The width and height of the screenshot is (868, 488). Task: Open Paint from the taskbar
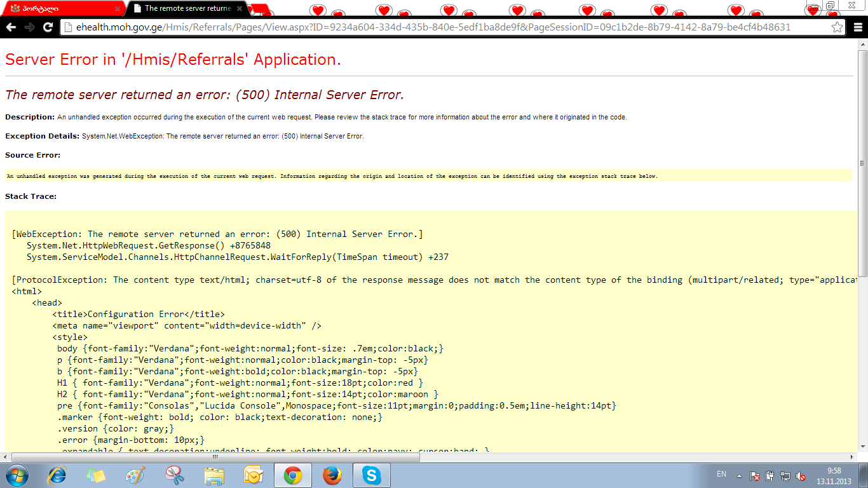135,475
